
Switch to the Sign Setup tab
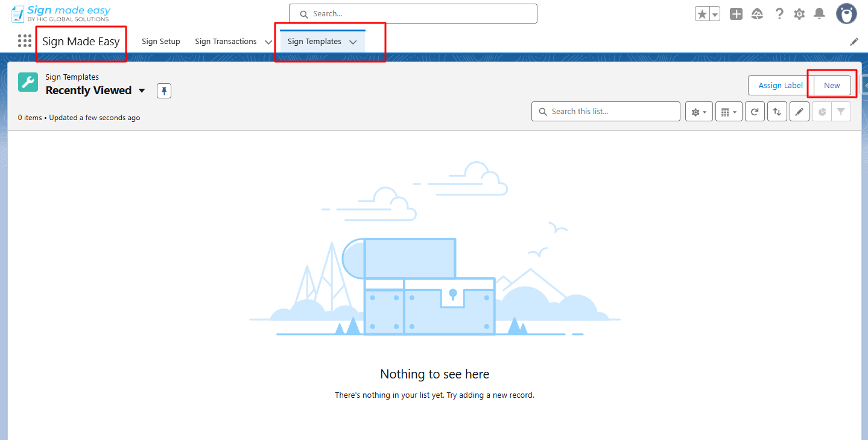161,42
